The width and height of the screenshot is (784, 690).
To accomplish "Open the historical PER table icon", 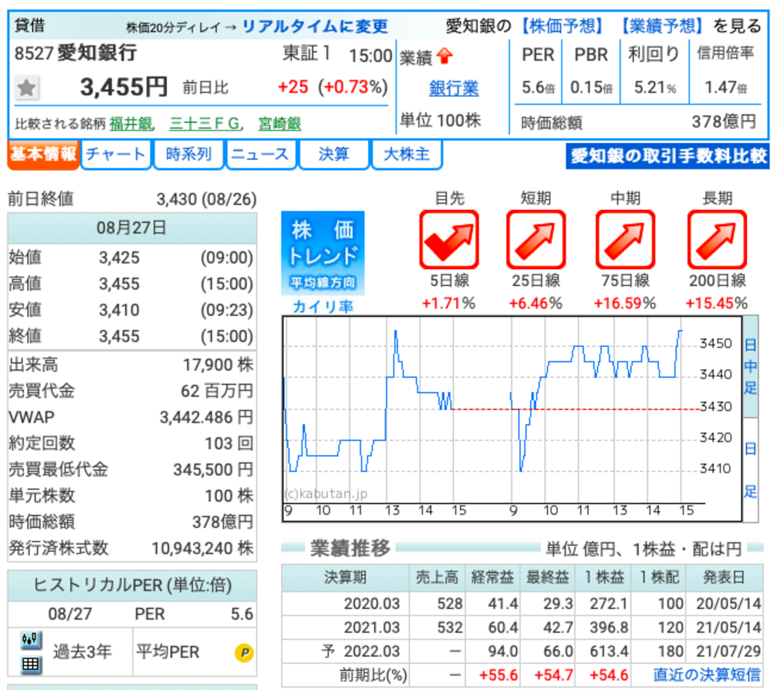I will click(30, 664).
